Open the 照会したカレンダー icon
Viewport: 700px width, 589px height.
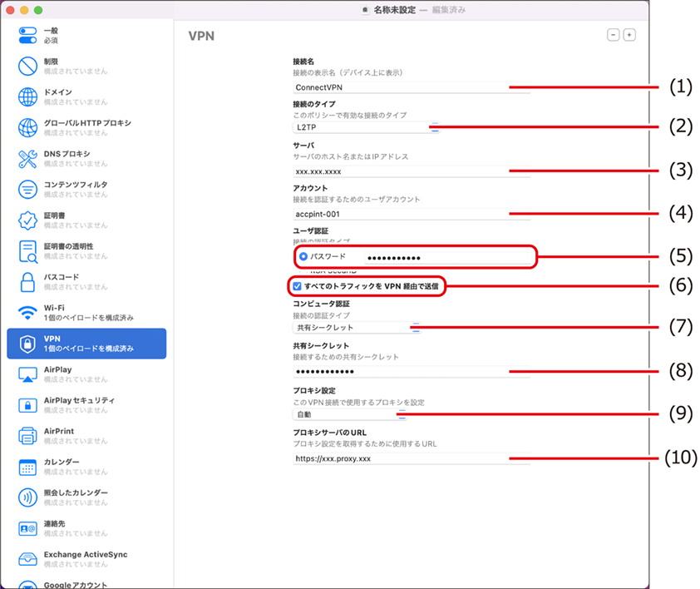27,497
